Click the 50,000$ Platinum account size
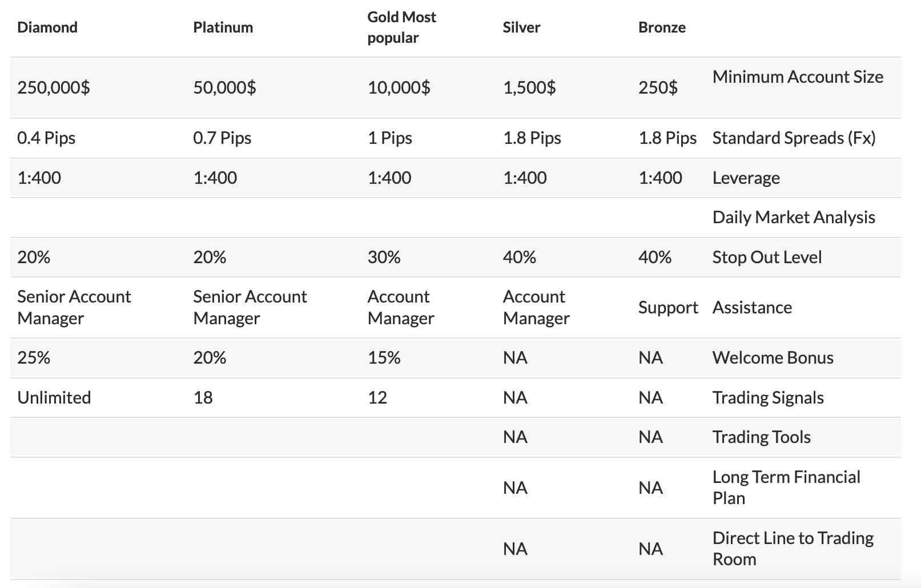Screen dimensions: 921x588 (224, 87)
